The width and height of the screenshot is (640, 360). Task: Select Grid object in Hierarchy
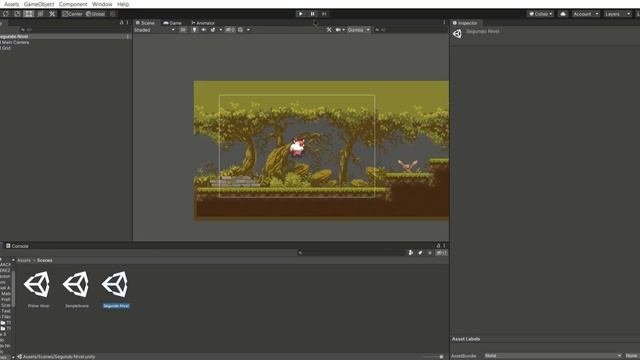[6, 48]
